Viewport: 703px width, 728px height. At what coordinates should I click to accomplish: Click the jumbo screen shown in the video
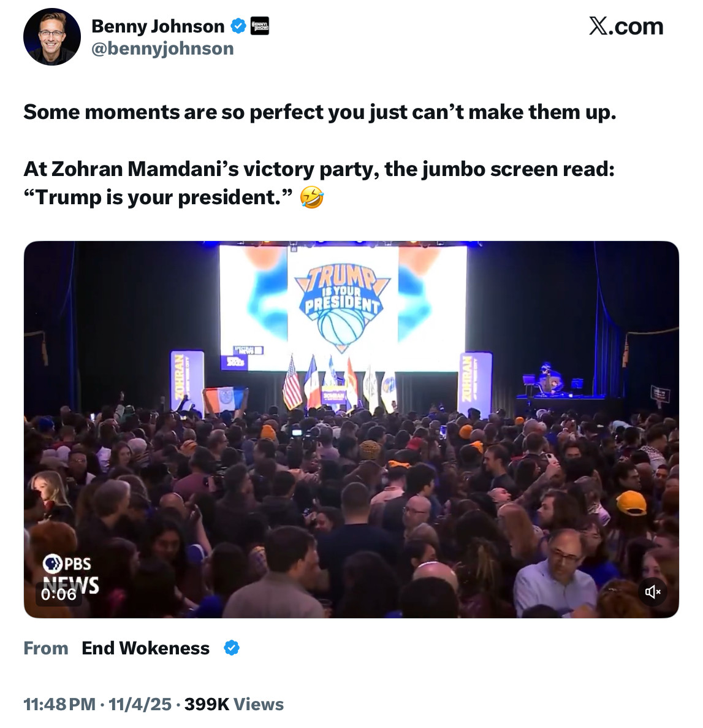[x=343, y=307]
